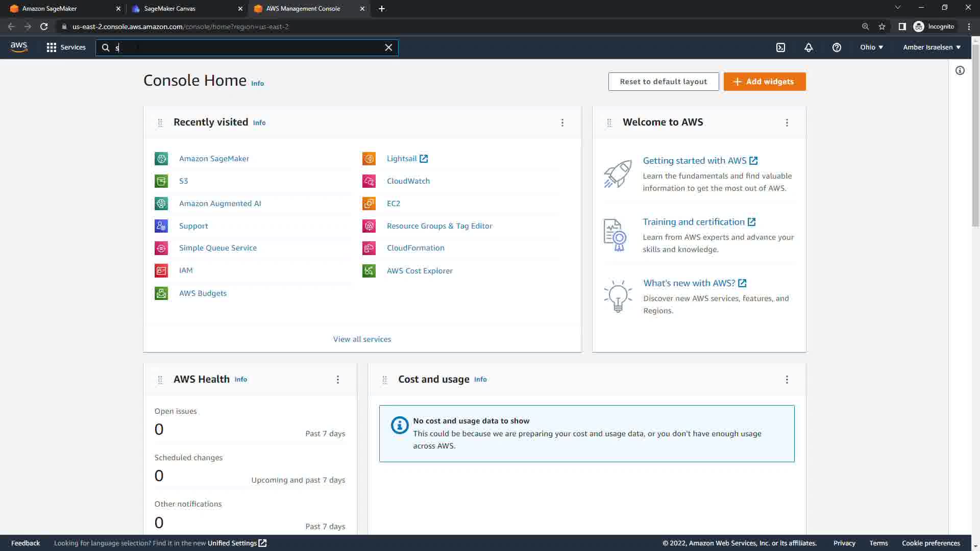The image size is (980, 551).
Task: Expand the Ohio region dropdown
Action: tap(871, 47)
